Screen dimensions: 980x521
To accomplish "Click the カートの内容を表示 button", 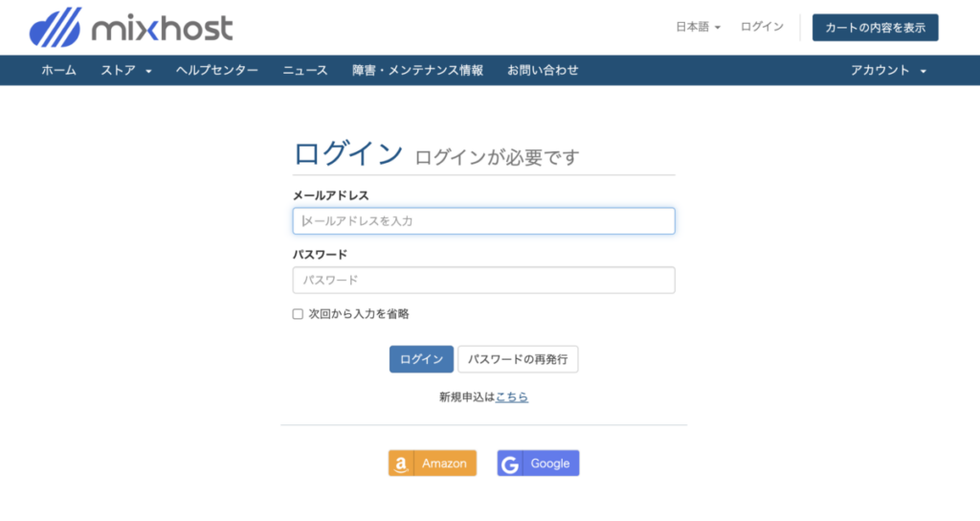I will pyautogui.click(x=875, y=28).
